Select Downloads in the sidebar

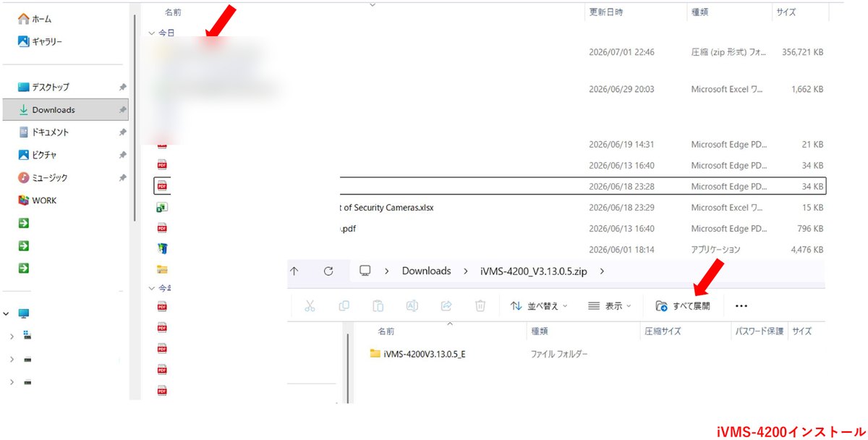click(65, 110)
